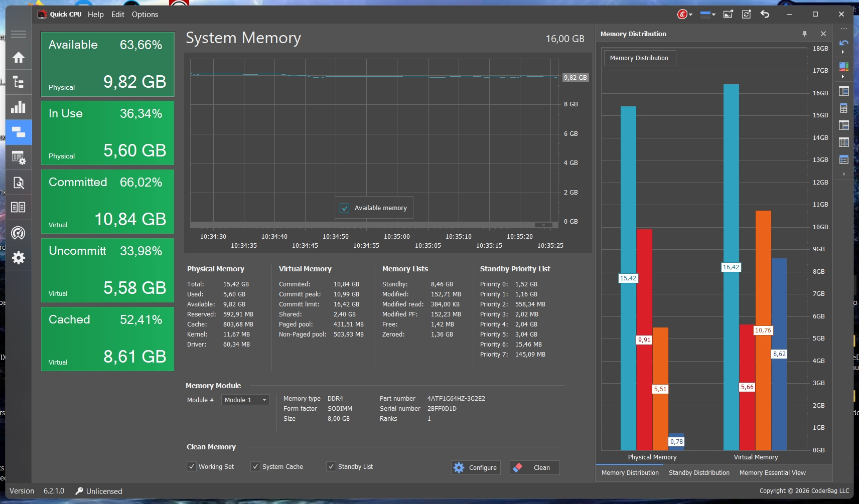Screen dimensions: 859x504
Task: Select the first layout icon below the multicolored icon
Action: click(844, 91)
